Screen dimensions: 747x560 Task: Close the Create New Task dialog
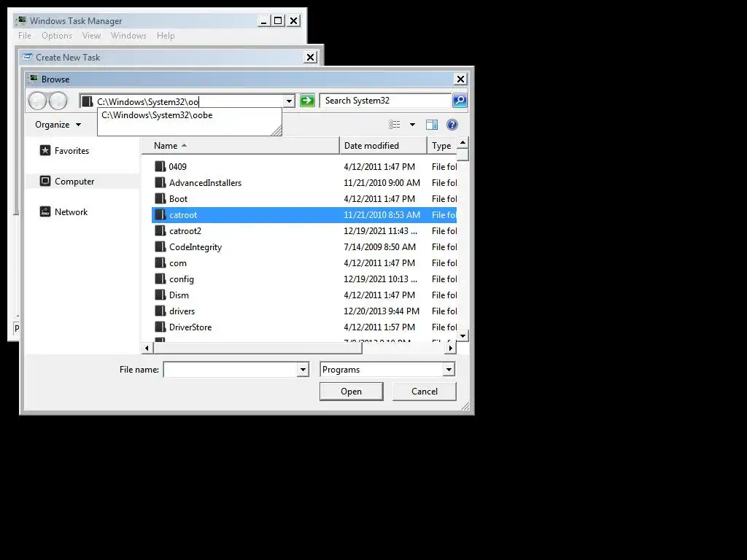(310, 57)
